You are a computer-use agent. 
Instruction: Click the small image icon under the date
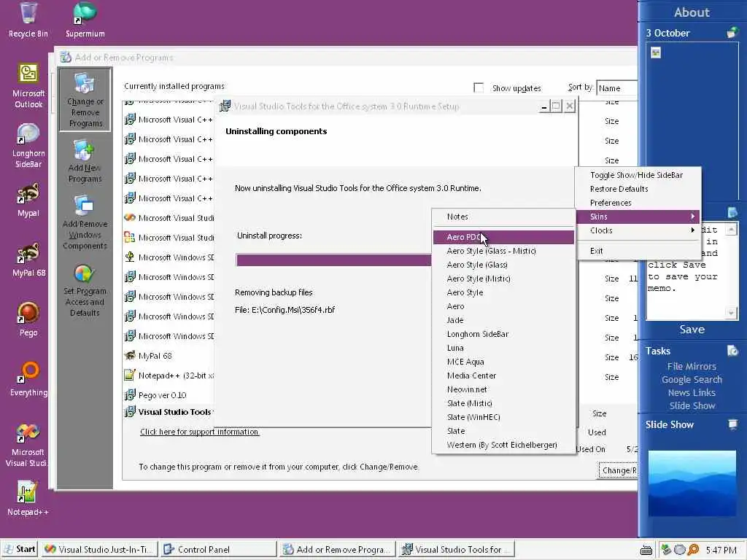656,52
